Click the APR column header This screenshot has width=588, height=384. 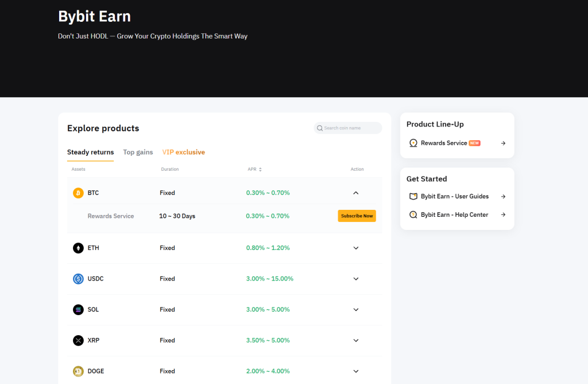pos(252,169)
